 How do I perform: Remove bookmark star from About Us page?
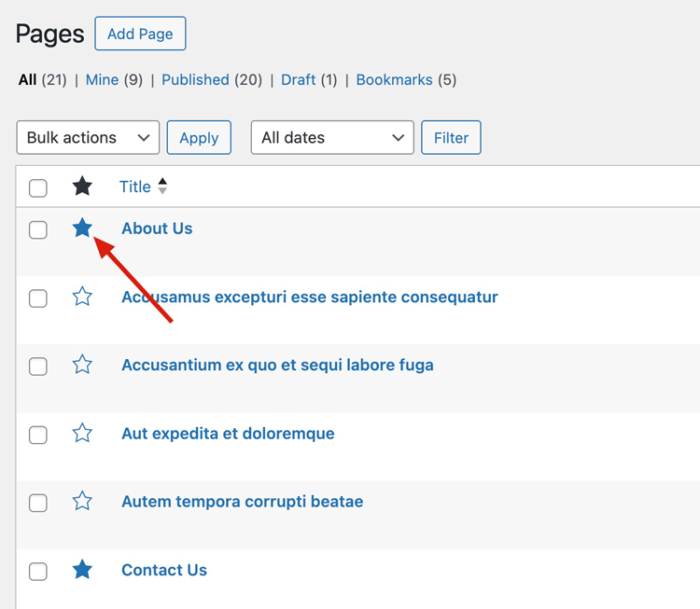click(x=82, y=228)
